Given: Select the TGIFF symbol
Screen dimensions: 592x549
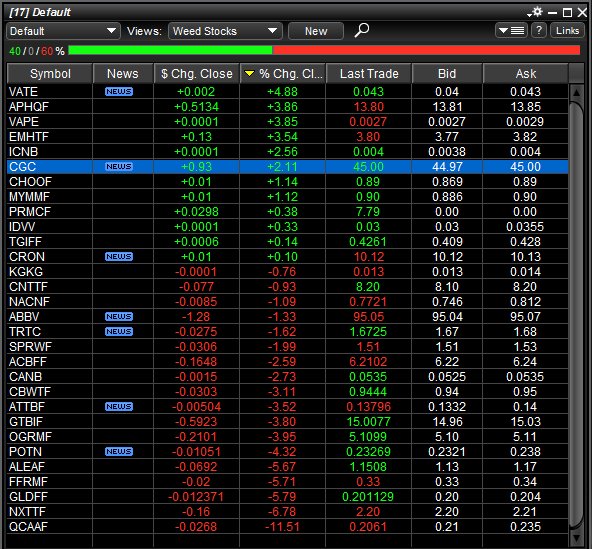Looking at the screenshot, I should point(25,241).
